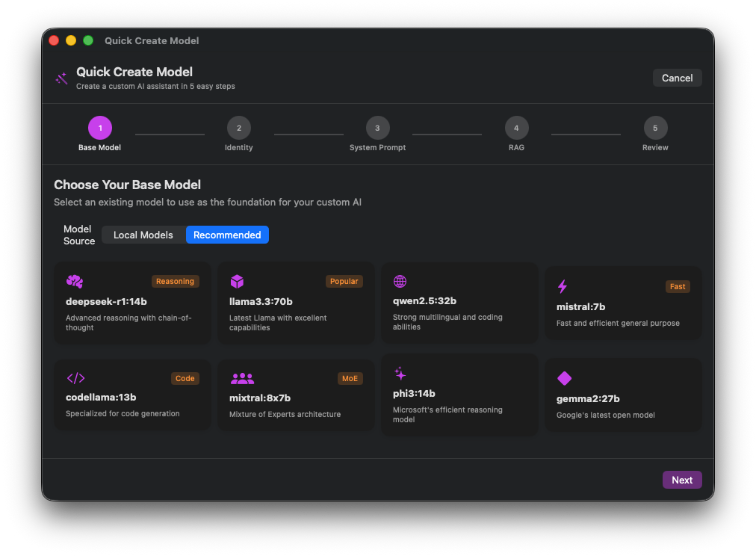Switch model source to Local Models
Image resolution: width=756 pixels, height=556 pixels.
click(143, 235)
